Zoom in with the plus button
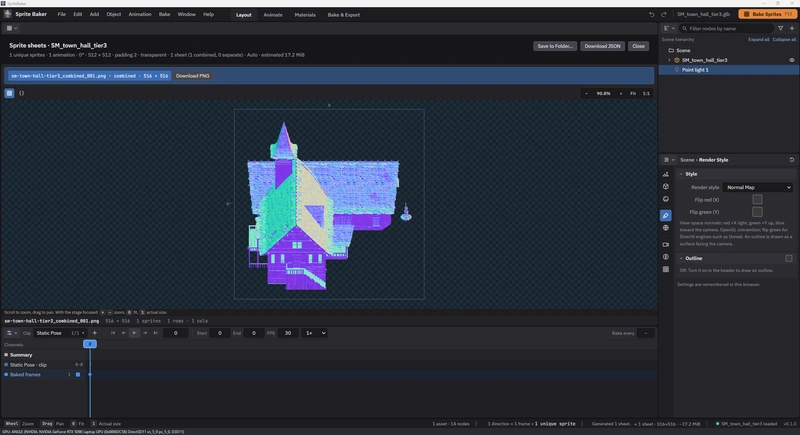The height and width of the screenshot is (435, 800). click(620, 93)
